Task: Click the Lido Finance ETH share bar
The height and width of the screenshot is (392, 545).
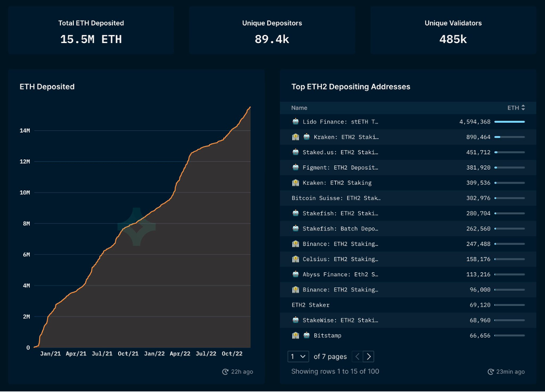Action: pos(509,122)
